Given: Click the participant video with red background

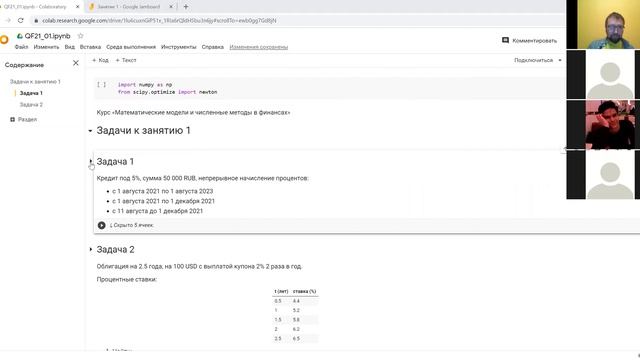Looking at the screenshot, I should 610,124.
